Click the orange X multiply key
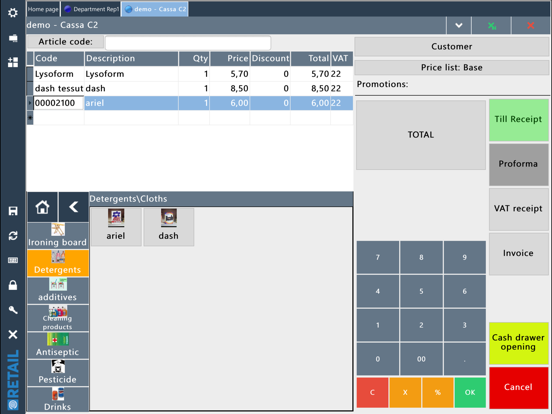The image size is (552, 414). click(x=405, y=393)
